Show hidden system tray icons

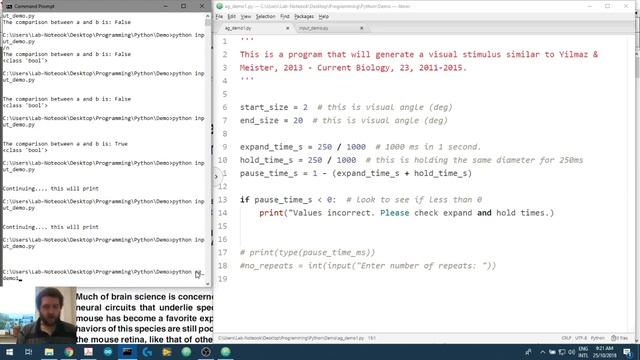click(542, 352)
